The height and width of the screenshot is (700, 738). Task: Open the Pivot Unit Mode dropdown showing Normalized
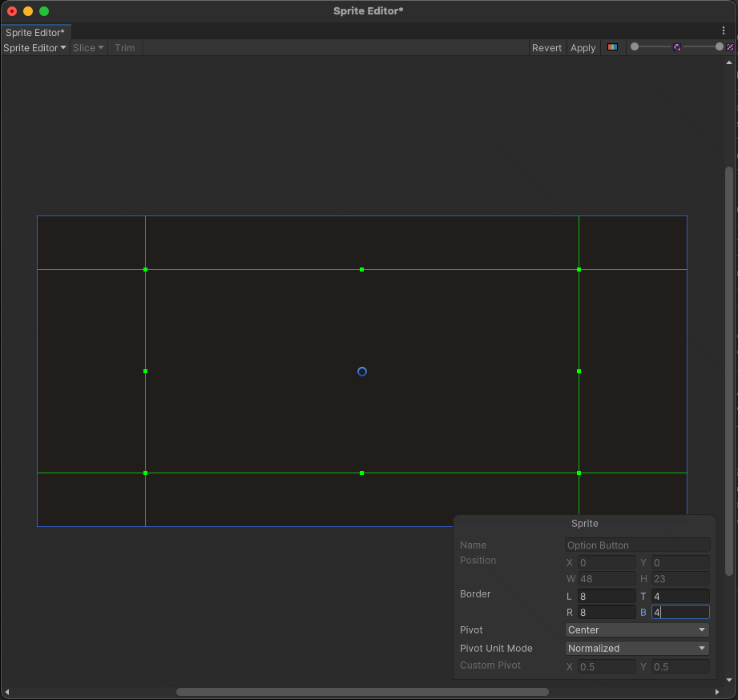coord(636,648)
